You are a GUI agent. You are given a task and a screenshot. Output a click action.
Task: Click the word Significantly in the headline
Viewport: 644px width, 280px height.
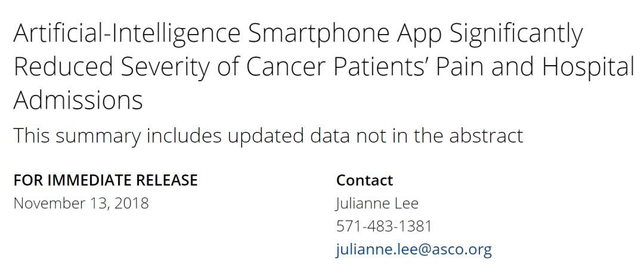(516, 35)
